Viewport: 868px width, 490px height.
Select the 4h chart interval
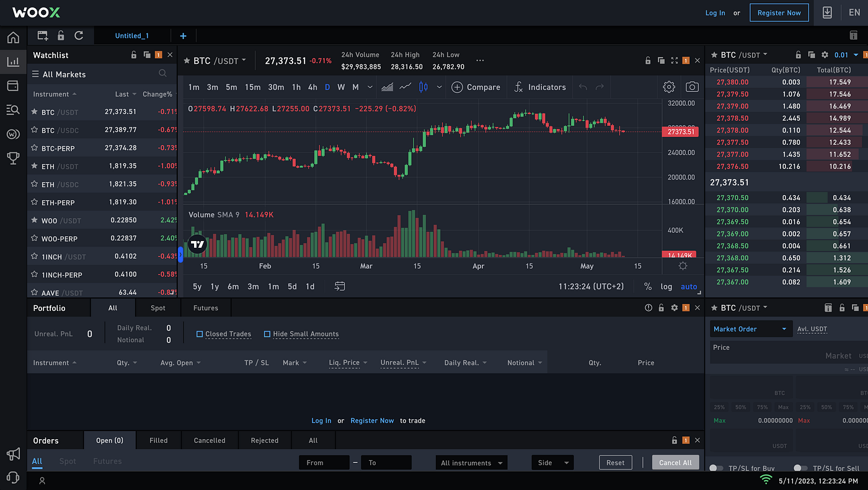click(312, 87)
